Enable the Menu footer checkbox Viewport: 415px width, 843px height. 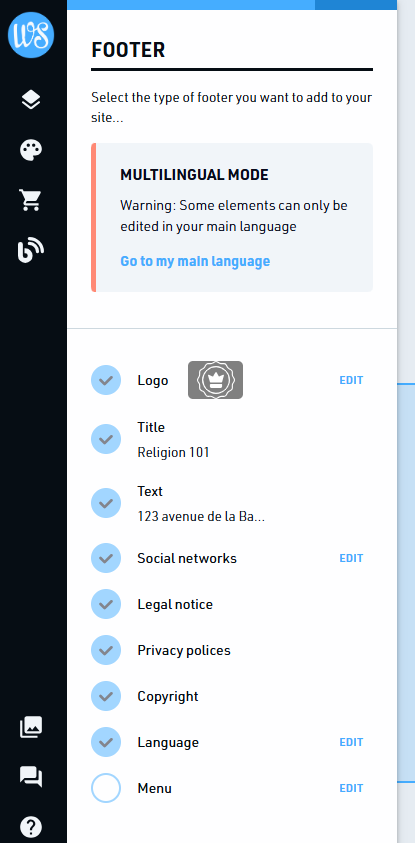pyautogui.click(x=106, y=788)
